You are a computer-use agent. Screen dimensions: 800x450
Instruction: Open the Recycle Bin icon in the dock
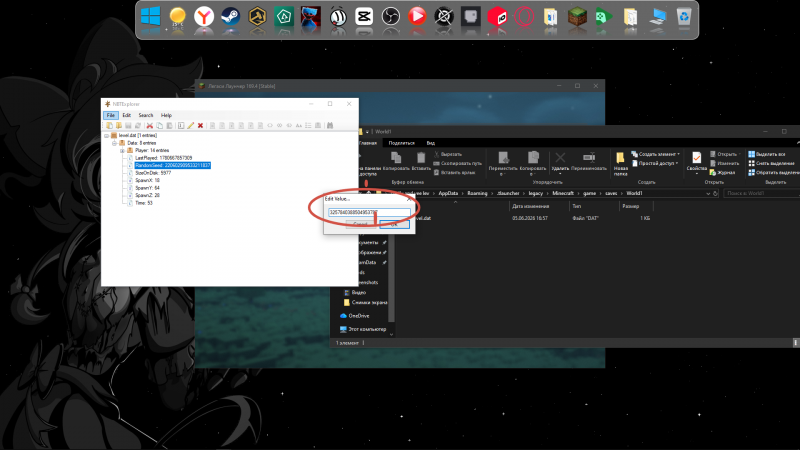coord(684,18)
